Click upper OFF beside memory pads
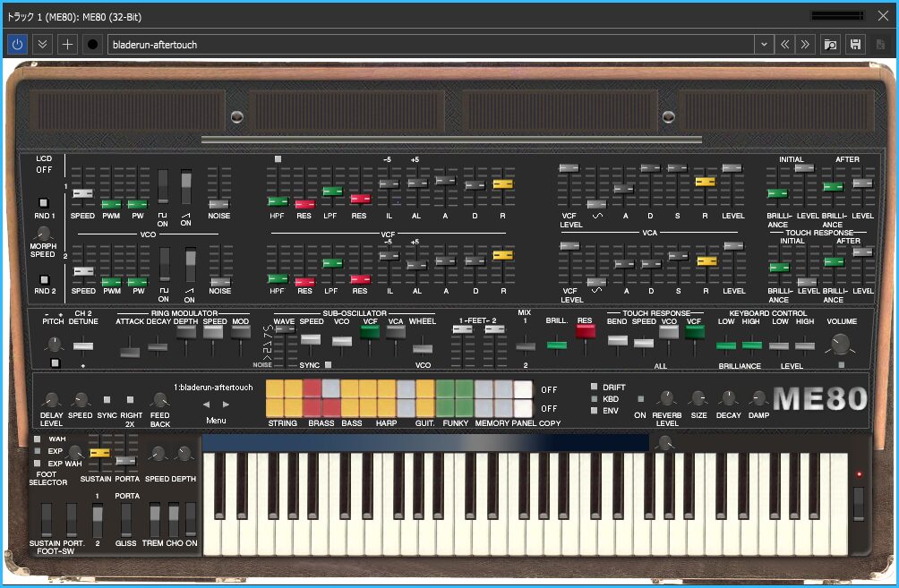The image size is (899, 588). click(x=549, y=389)
